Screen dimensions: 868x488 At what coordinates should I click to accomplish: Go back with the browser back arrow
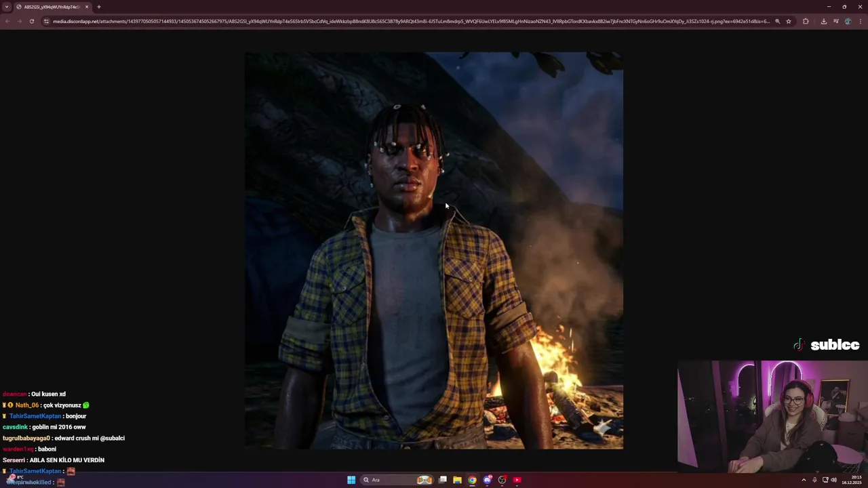tap(7, 21)
